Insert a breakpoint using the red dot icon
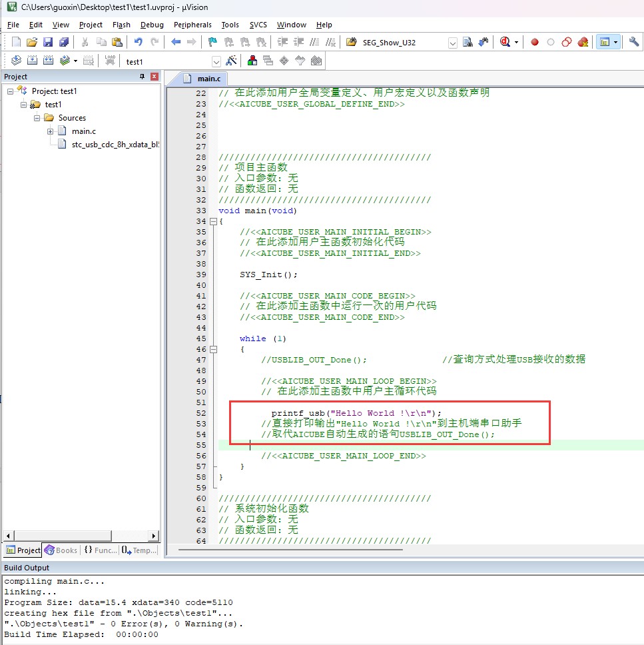644x645 pixels. tap(535, 42)
